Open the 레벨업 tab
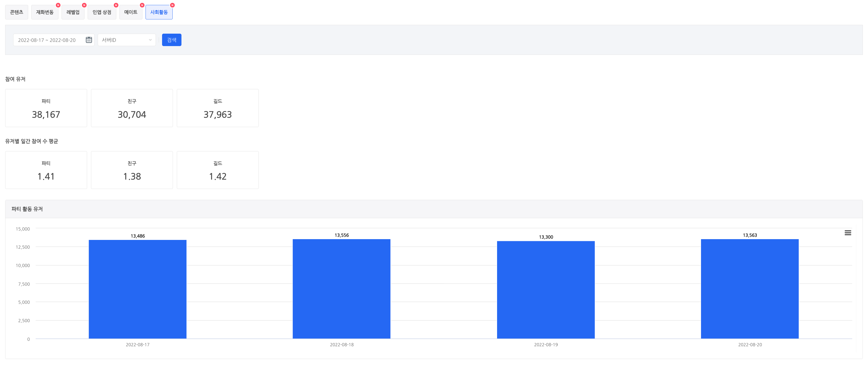Image resolution: width=868 pixels, height=367 pixels. click(x=73, y=12)
